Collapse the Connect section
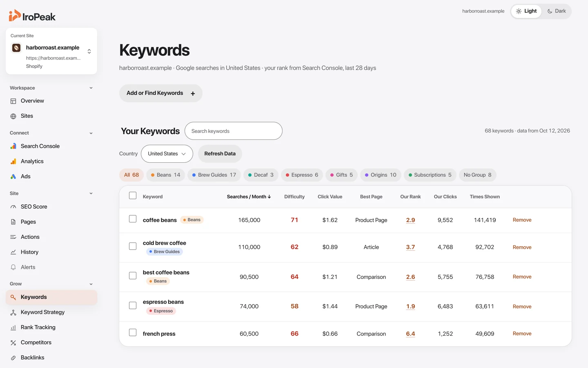The height and width of the screenshot is (368, 588). click(x=91, y=133)
